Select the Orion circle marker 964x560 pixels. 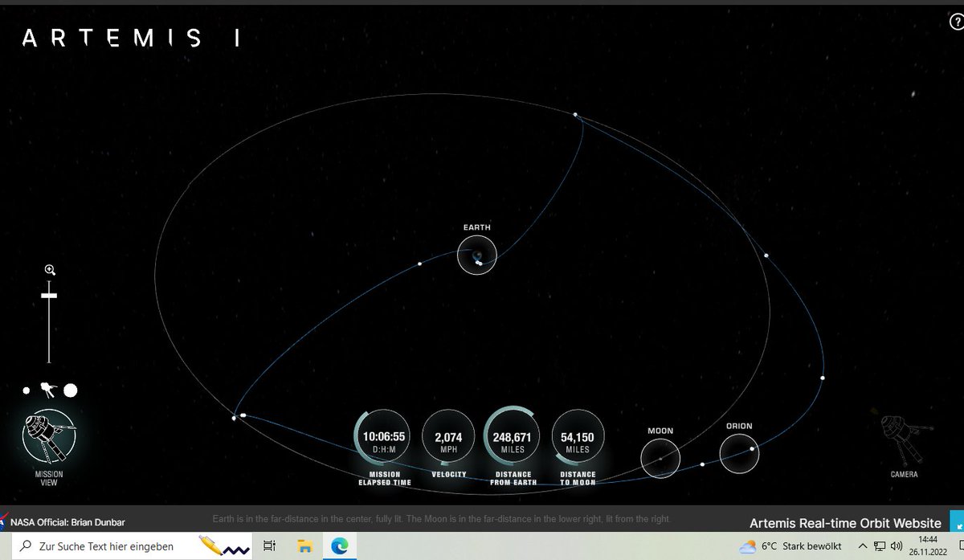739,454
